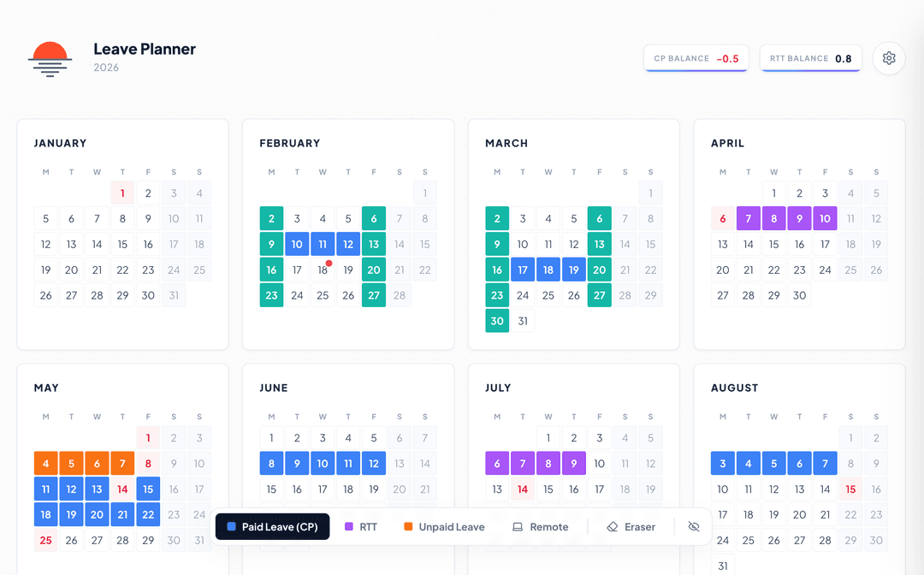
Task: Select the Remote work laptop tool
Action: coord(540,527)
